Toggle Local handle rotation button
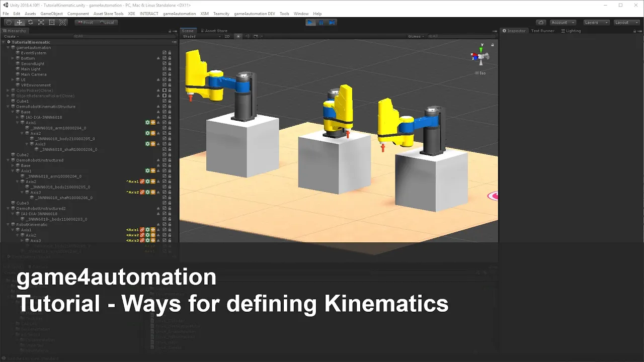Viewport: 644px width, 362px height. pos(108,22)
